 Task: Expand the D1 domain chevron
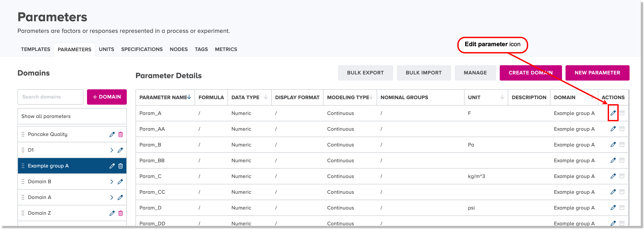pyautogui.click(x=111, y=150)
